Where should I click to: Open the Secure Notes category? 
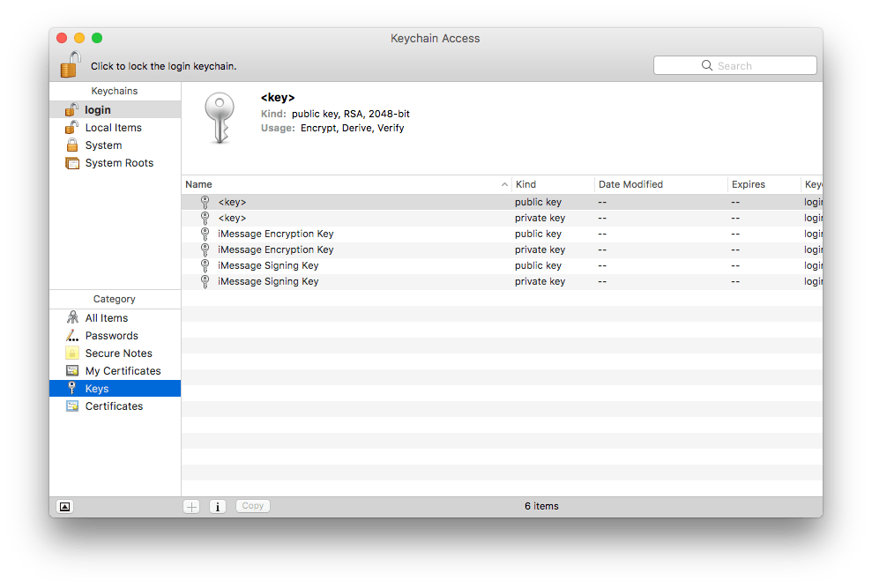(106, 353)
